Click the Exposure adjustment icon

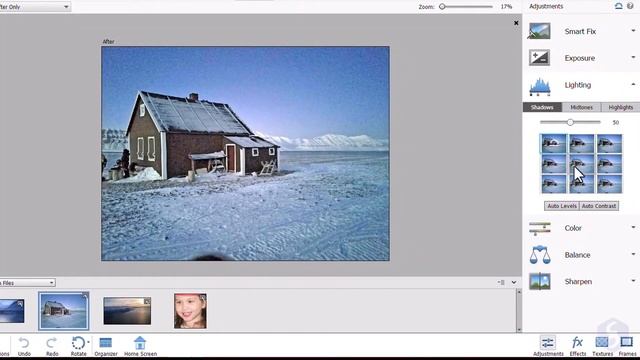tap(539, 58)
